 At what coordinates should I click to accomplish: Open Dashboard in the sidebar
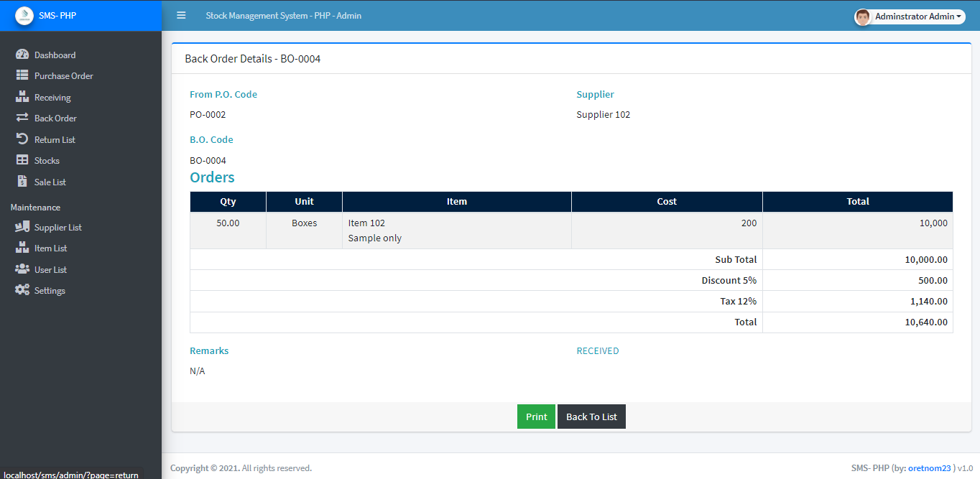tap(80, 55)
